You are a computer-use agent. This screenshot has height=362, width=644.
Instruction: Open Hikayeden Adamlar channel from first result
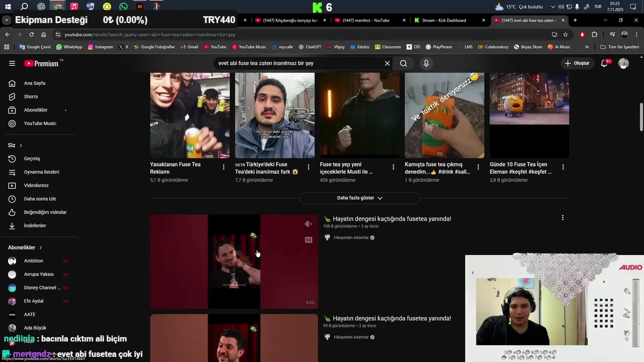351,238
